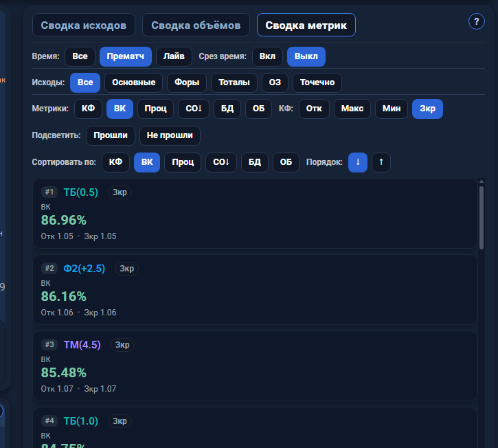
Task: Choose Зкр coefficient type in filters
Action: point(427,109)
